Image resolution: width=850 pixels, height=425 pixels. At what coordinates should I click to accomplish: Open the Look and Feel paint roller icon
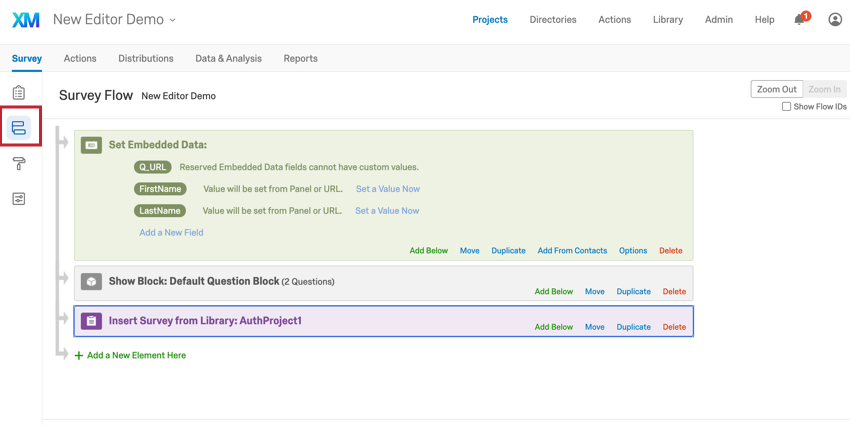[19, 164]
